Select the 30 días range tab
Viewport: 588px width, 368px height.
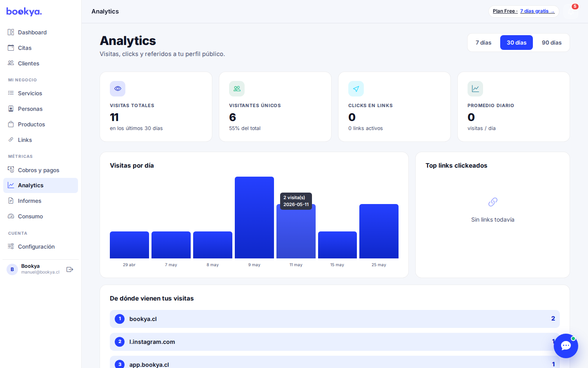click(517, 43)
